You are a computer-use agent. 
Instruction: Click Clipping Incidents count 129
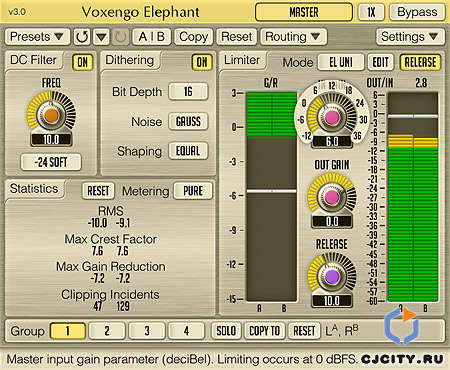[x=123, y=306]
